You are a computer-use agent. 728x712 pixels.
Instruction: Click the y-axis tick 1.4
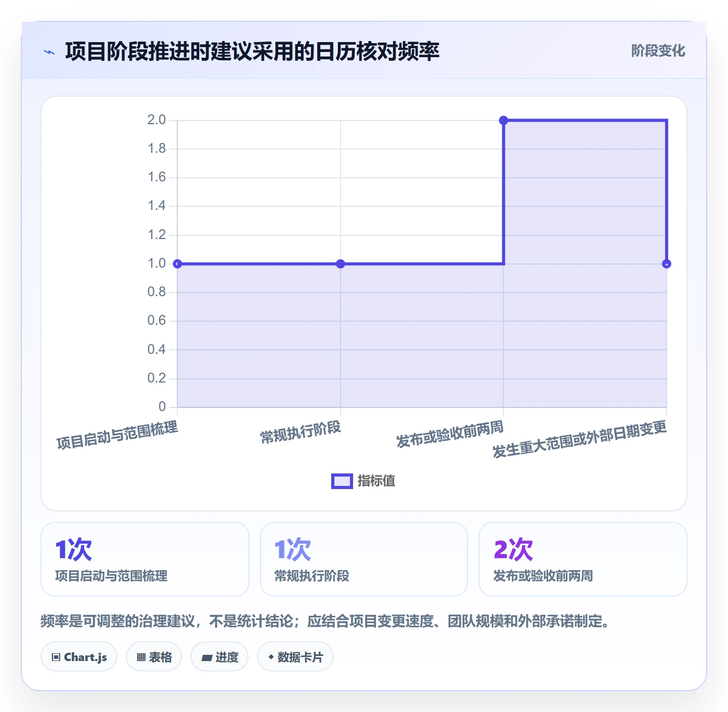click(x=157, y=206)
